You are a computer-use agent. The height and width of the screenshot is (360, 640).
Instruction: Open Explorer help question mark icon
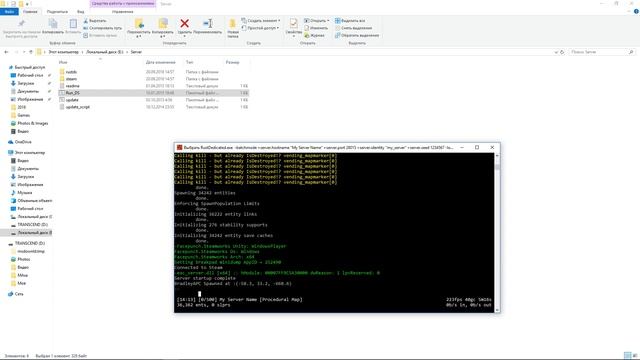pos(636,11)
